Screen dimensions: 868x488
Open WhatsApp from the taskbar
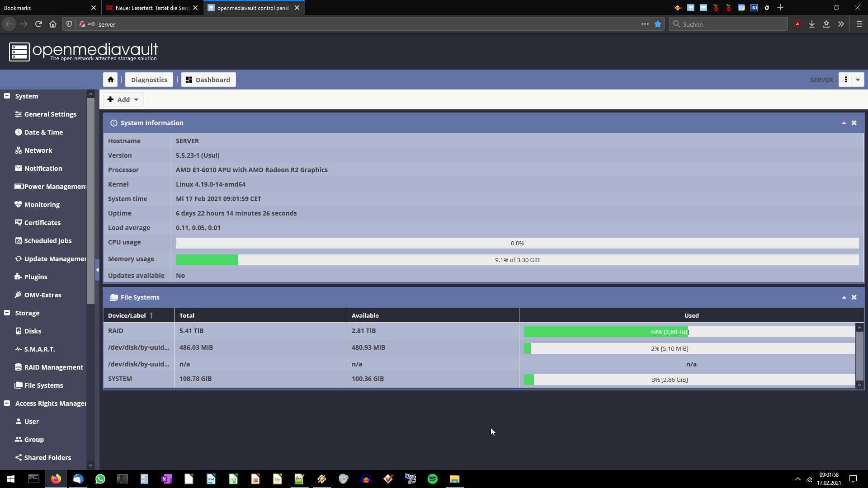coord(100,479)
